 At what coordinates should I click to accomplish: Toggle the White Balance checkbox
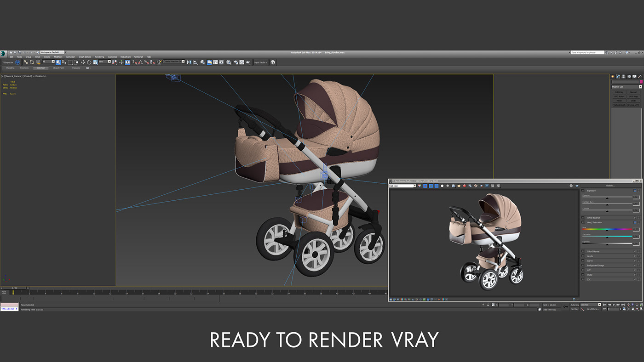click(583, 218)
